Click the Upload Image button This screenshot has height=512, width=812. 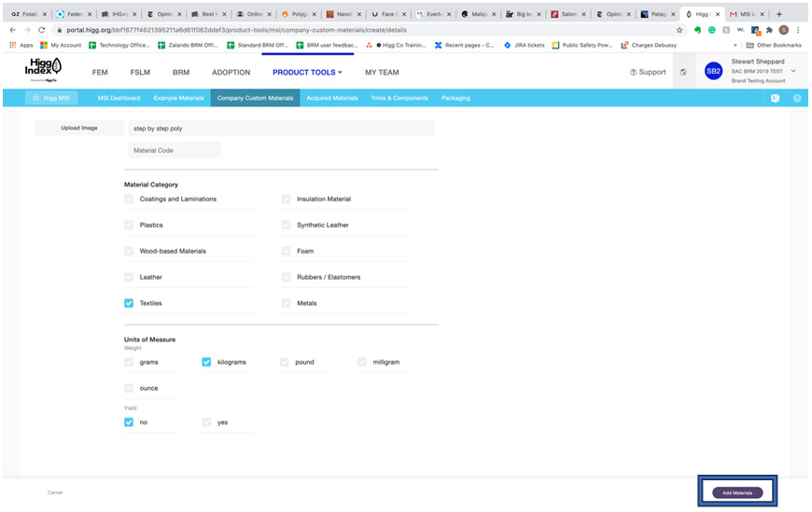point(79,128)
